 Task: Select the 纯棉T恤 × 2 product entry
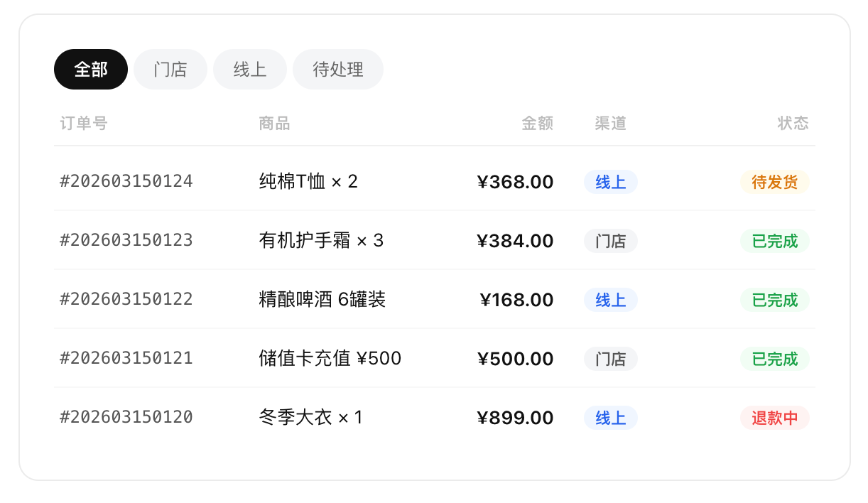[x=309, y=182]
